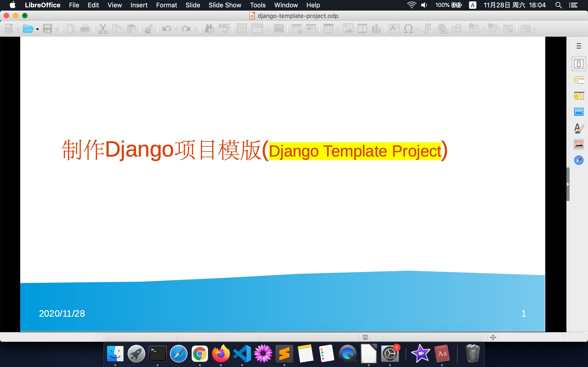Open the Animation sidebar panel
588x367 pixels.
coord(579,96)
